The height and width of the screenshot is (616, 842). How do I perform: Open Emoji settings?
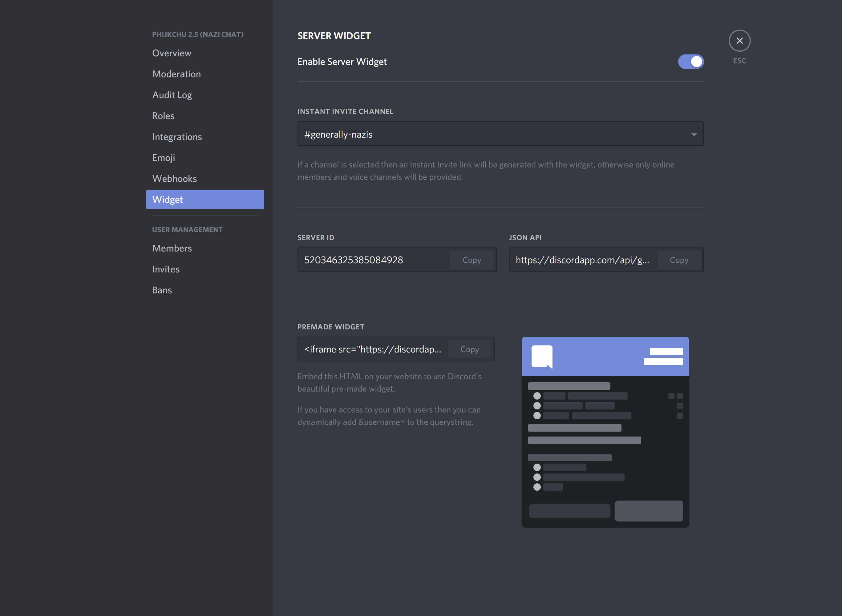point(205,158)
